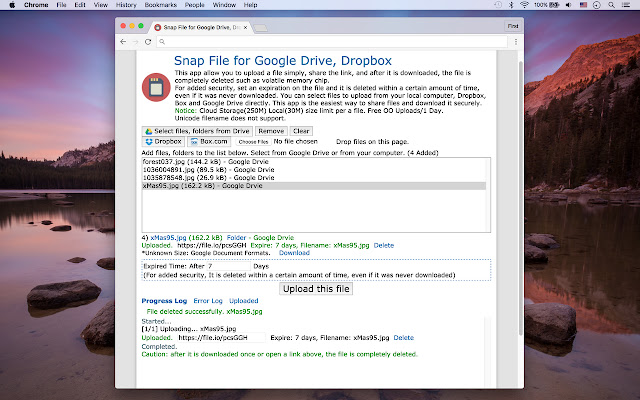Click the Box.com button
This screenshot has height=400, width=640.
point(209,142)
